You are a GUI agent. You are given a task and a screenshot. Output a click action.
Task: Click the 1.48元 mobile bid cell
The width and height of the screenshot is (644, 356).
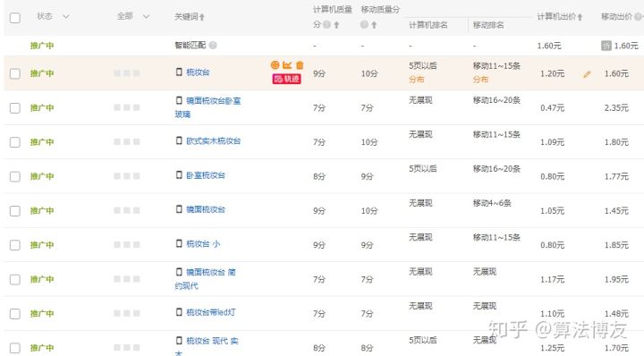[x=616, y=314]
